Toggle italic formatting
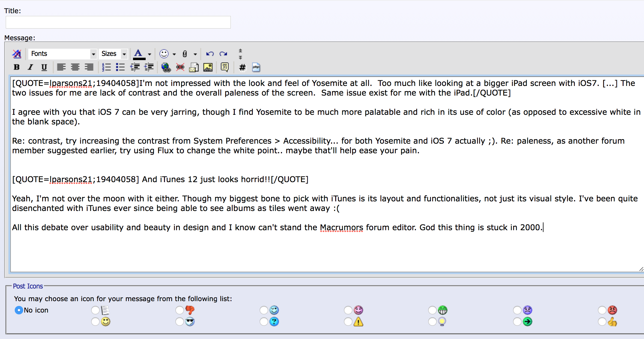This screenshot has height=339, width=644. click(x=30, y=67)
